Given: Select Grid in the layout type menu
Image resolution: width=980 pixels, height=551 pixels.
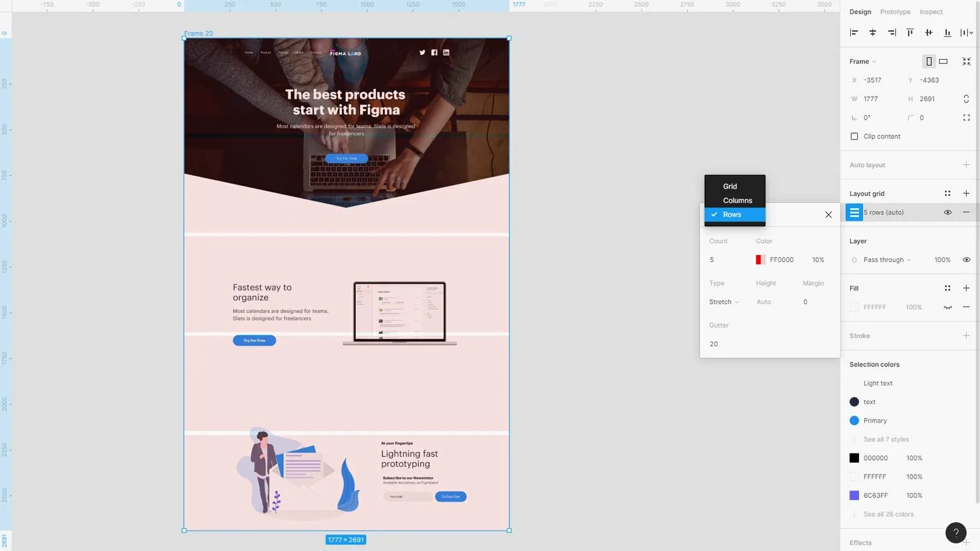Looking at the screenshot, I should 735,186.
